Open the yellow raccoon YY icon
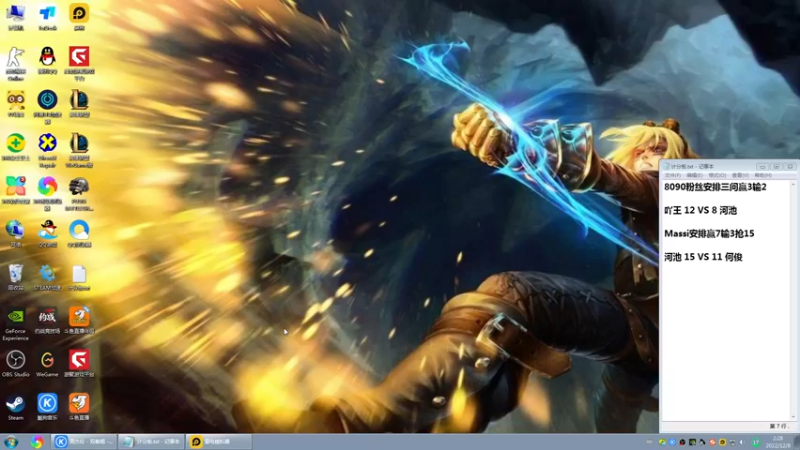The width and height of the screenshot is (800, 450). pos(16,104)
